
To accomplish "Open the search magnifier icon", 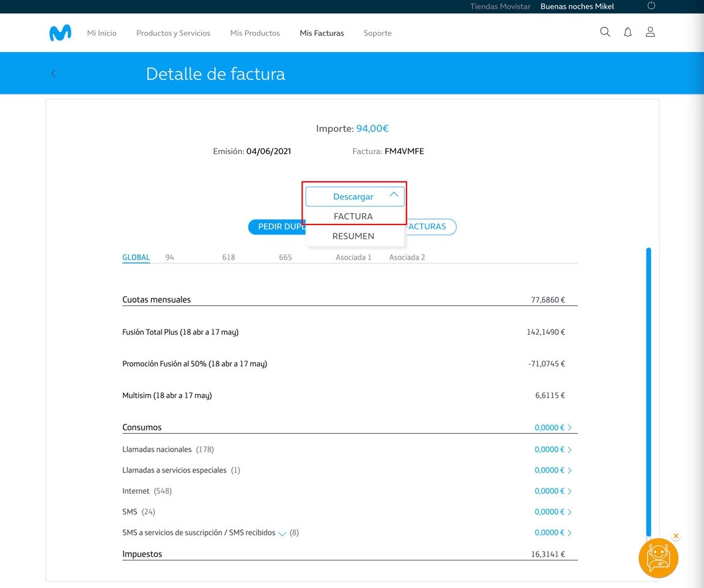I will 605,32.
